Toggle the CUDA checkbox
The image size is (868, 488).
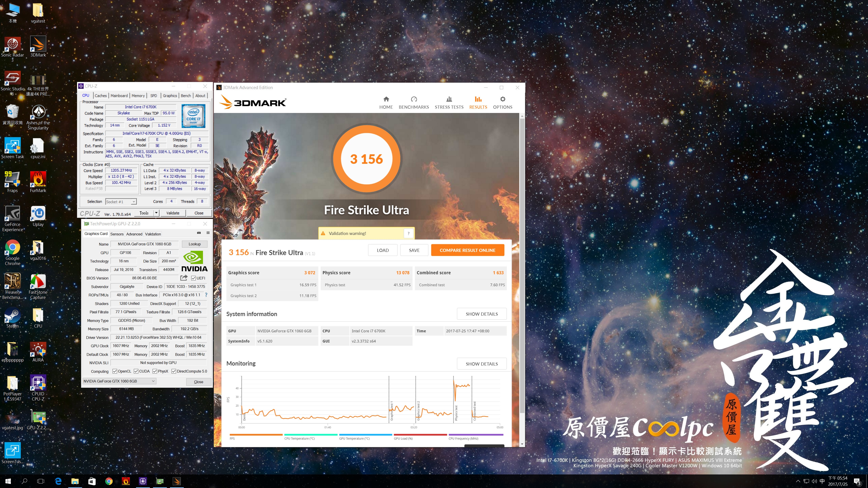tap(136, 371)
